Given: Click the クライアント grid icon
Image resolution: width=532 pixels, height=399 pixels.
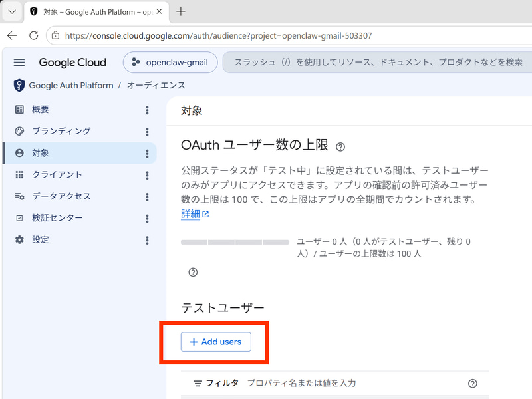Looking at the screenshot, I should [x=19, y=175].
